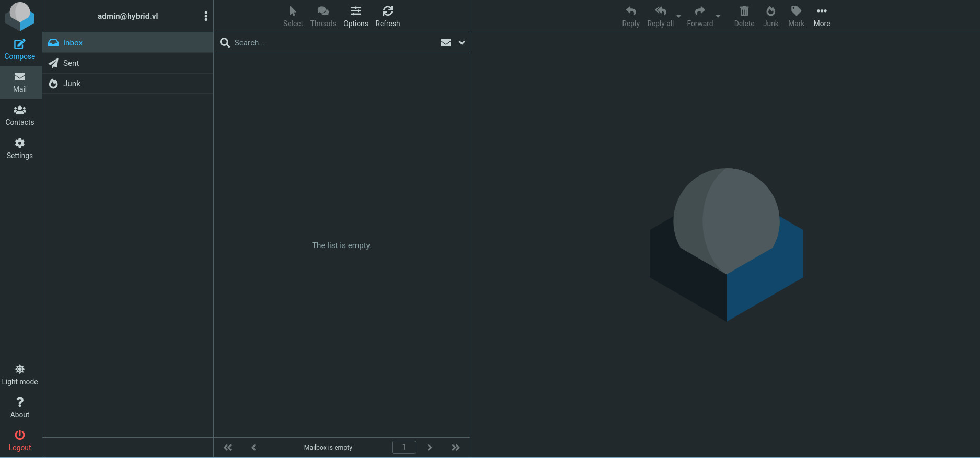Click the Refresh mailbox icon

(x=387, y=16)
